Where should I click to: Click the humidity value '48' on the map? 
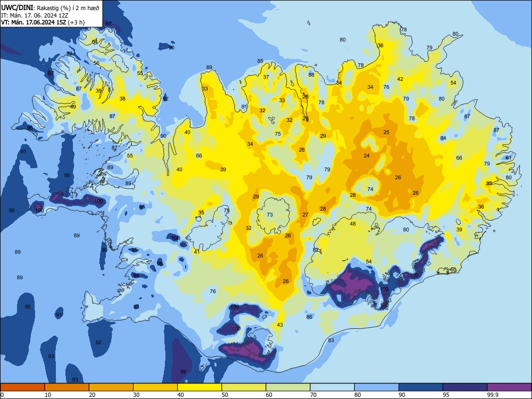(353, 223)
